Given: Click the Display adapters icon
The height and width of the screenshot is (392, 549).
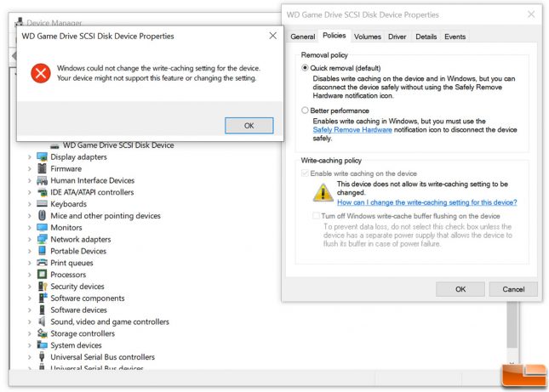Looking at the screenshot, I should click(42, 156).
